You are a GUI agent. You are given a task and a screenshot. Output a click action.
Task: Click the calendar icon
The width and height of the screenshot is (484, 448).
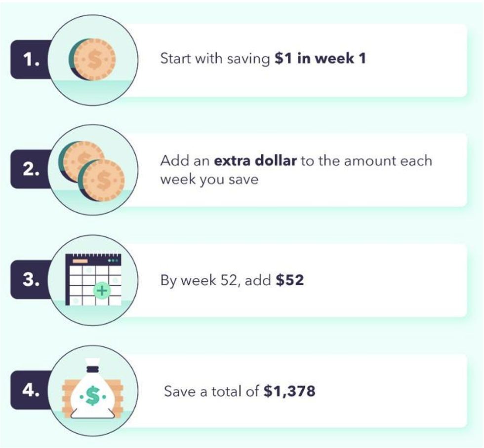pyautogui.click(x=93, y=280)
